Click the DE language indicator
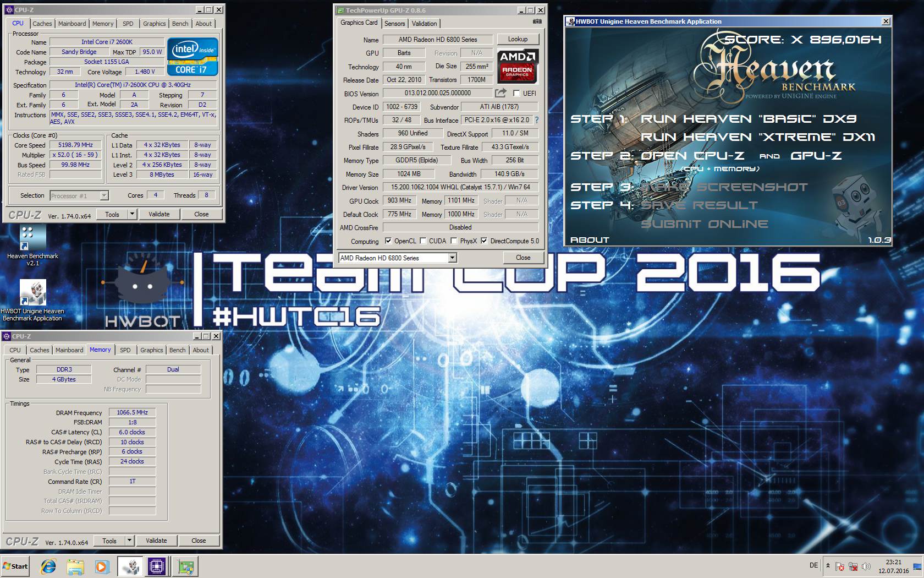The width and height of the screenshot is (924, 578). pyautogui.click(x=813, y=565)
